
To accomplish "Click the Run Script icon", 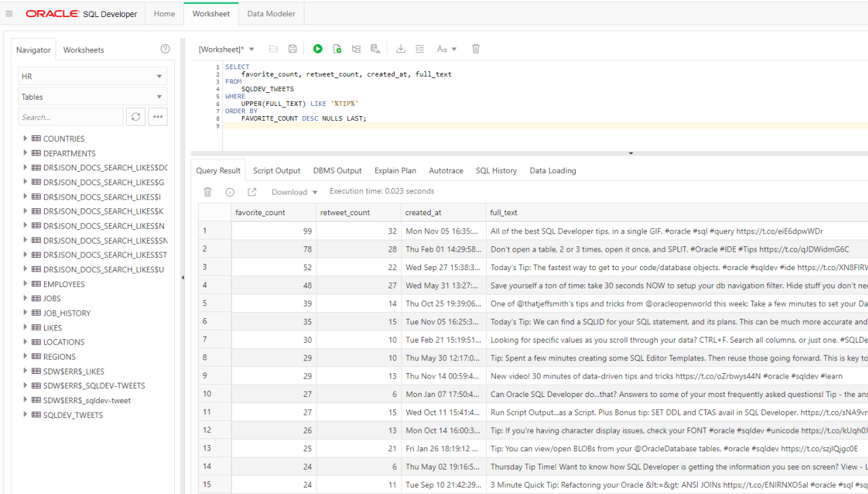I will coord(337,49).
